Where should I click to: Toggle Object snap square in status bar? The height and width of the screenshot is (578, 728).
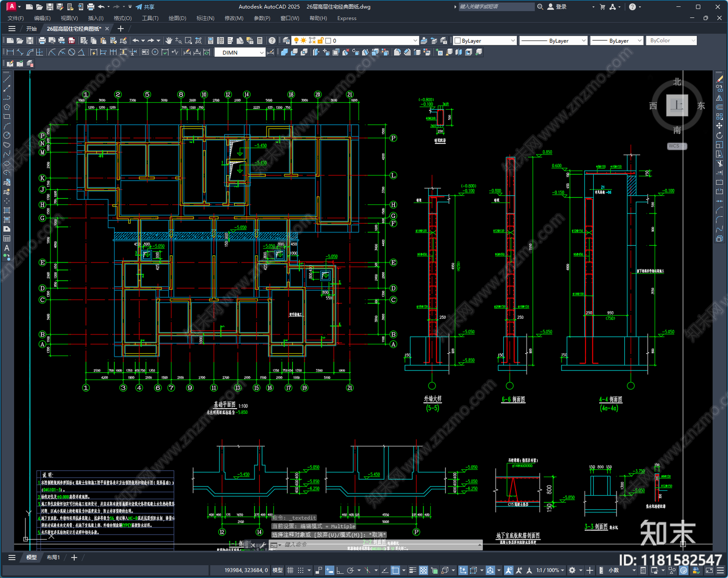395,570
